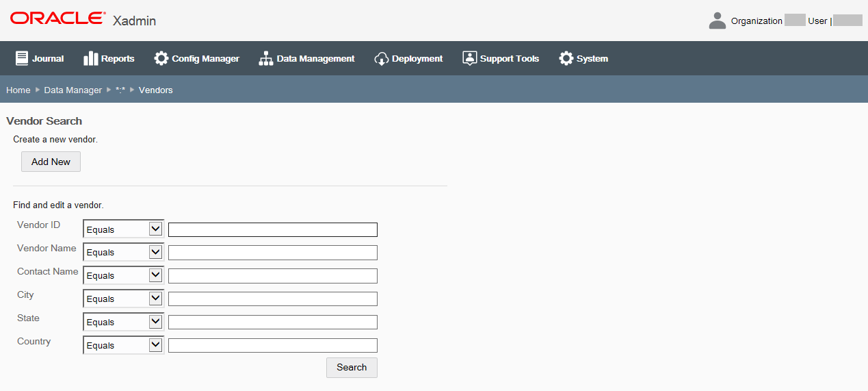Click the Search button

(x=352, y=367)
